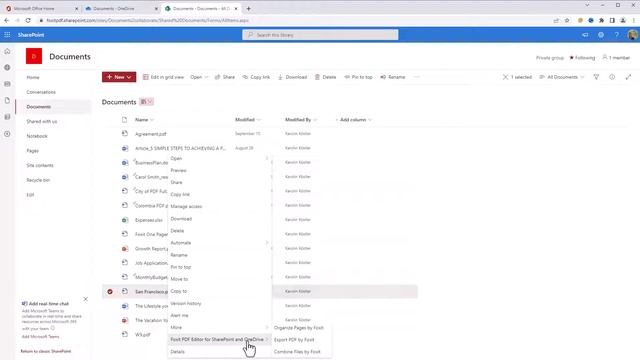
Task: Open Recycle bin in left navigation
Action: [x=38, y=180]
